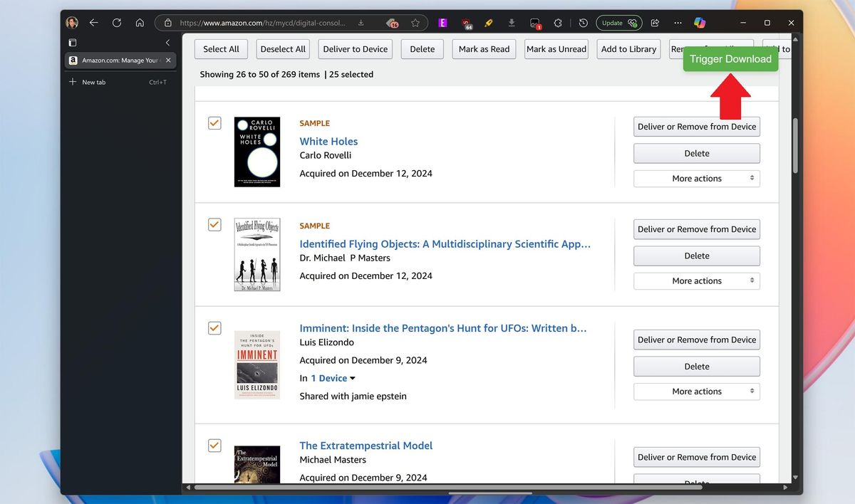Open the tab actions menu icon
The width and height of the screenshot is (855, 504).
tap(72, 43)
